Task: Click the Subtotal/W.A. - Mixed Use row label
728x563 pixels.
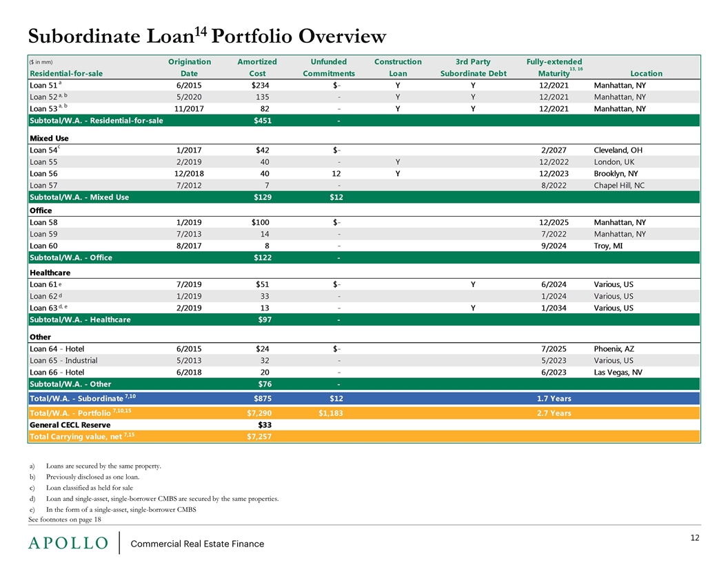Action: (79, 197)
